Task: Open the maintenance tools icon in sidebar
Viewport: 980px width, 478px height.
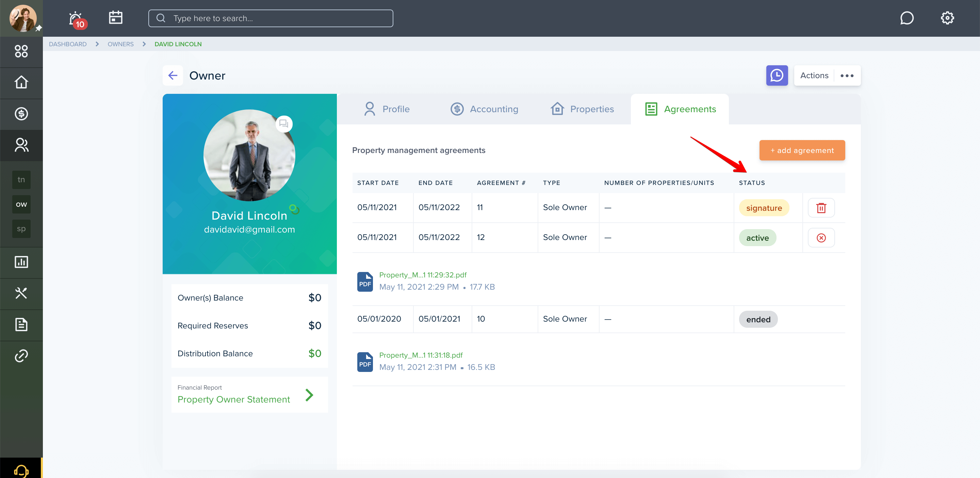Action: point(21,293)
